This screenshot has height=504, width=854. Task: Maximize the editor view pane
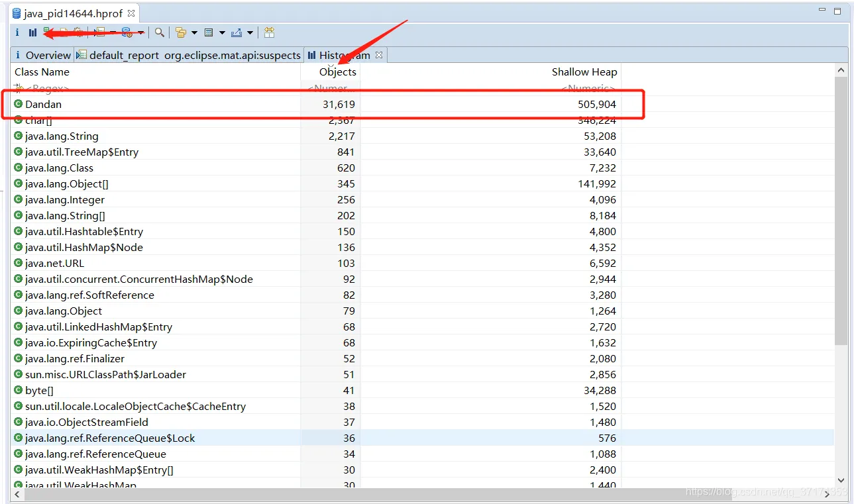[x=837, y=11]
